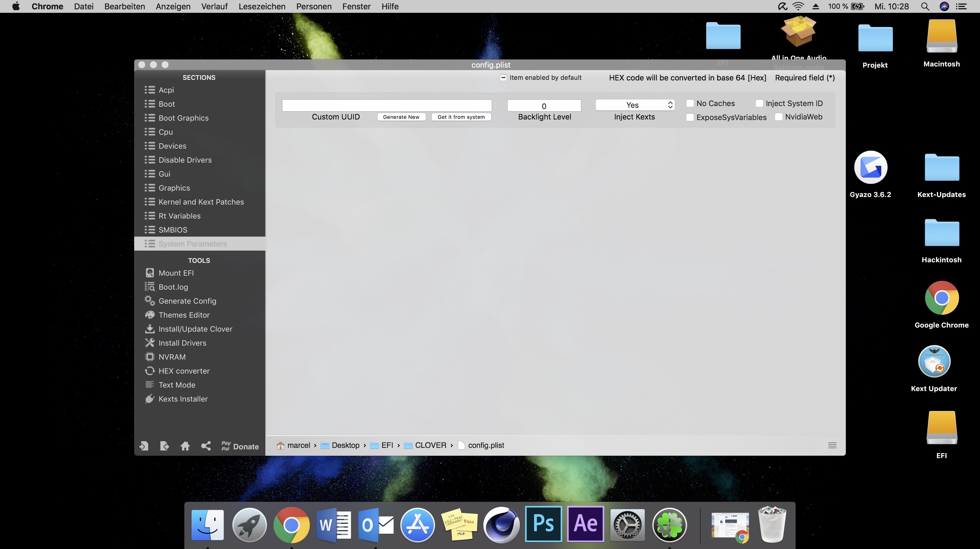The height and width of the screenshot is (549, 980).
Task: Select the Kernel and Kext Patches section
Action: click(x=201, y=202)
